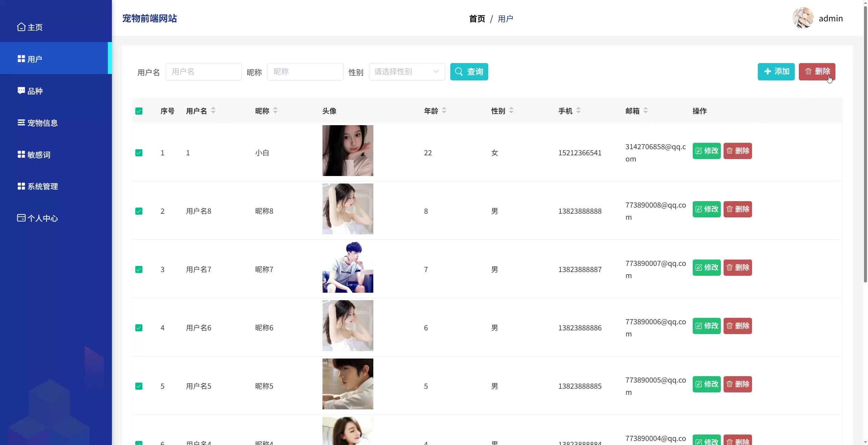
Task: Click the card icon beside 个人中心
Action: point(21,218)
